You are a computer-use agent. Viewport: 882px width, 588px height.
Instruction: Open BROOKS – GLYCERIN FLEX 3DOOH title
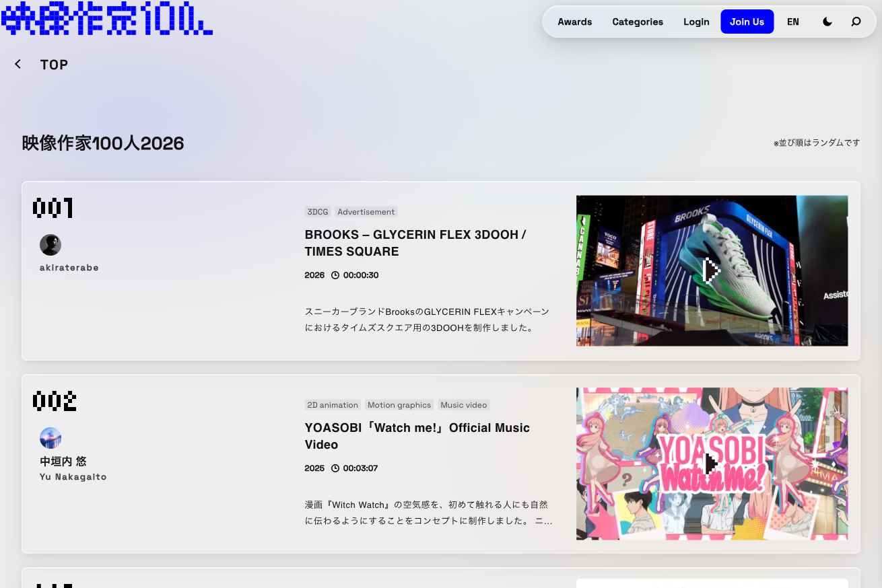coord(415,243)
